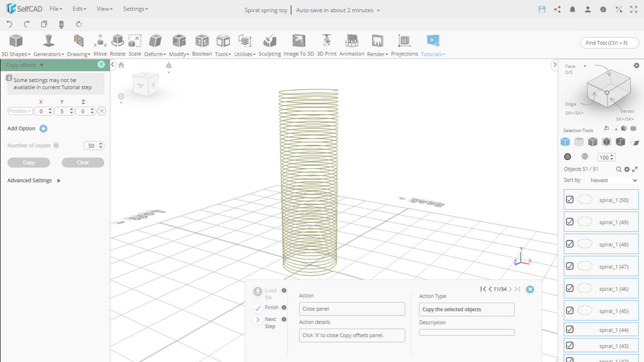Uncheck spiral_1 (46) object
Screen dimensions: 644x362
[x=570, y=288]
